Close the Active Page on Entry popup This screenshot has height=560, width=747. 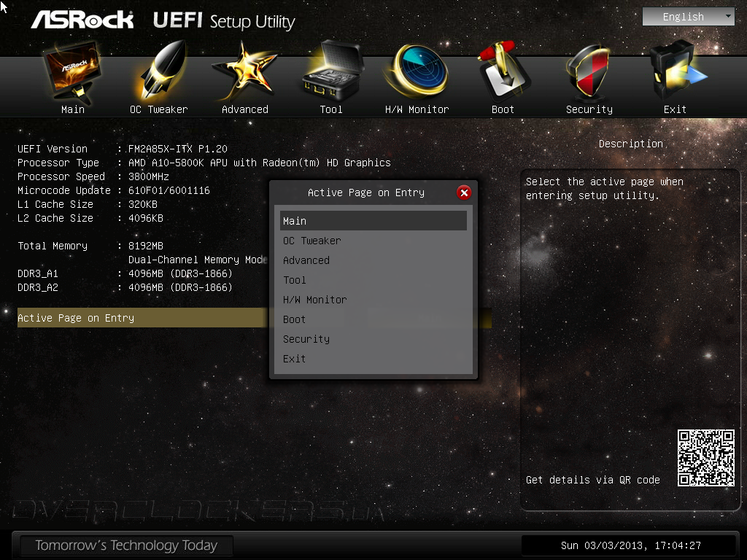[x=464, y=192]
